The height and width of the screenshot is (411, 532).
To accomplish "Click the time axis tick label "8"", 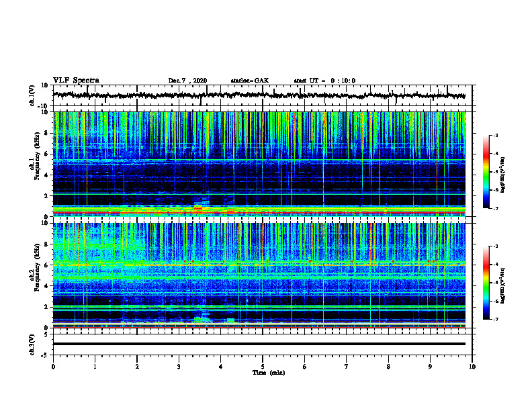I will click(x=388, y=367).
